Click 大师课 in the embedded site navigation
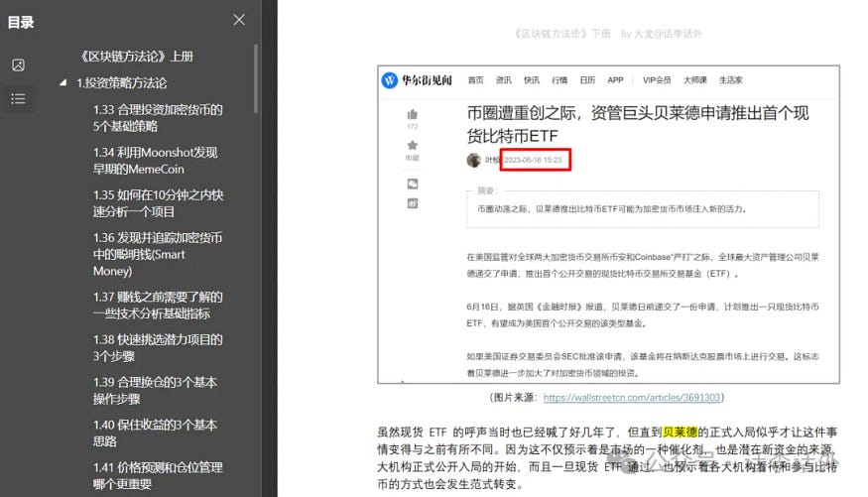The width and height of the screenshot is (868, 497). pos(695,80)
